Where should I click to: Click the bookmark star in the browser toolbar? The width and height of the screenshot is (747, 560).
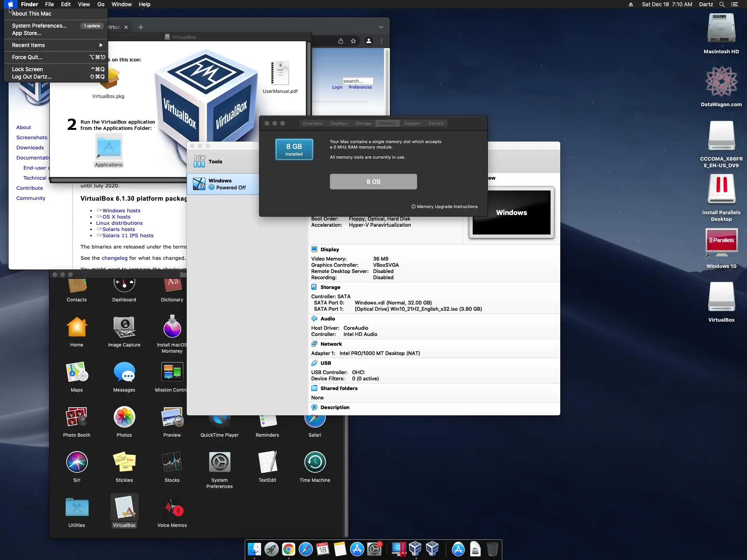click(x=353, y=41)
